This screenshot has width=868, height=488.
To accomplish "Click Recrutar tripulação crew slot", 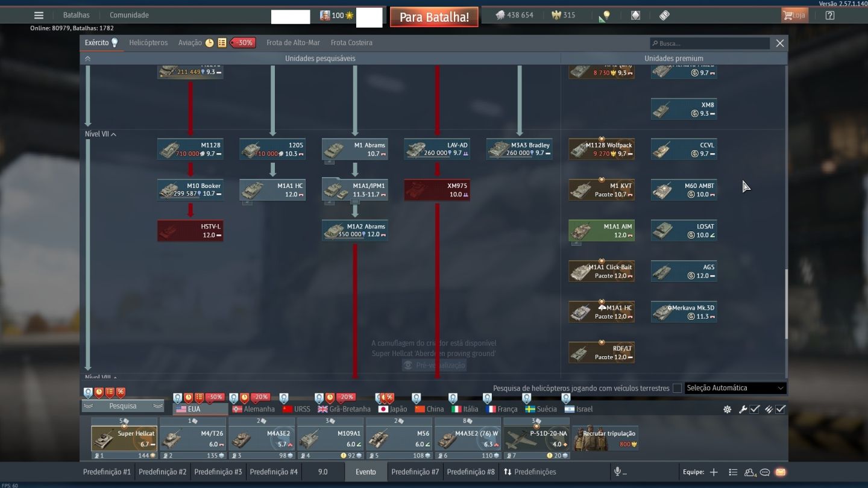I will [x=605, y=439].
